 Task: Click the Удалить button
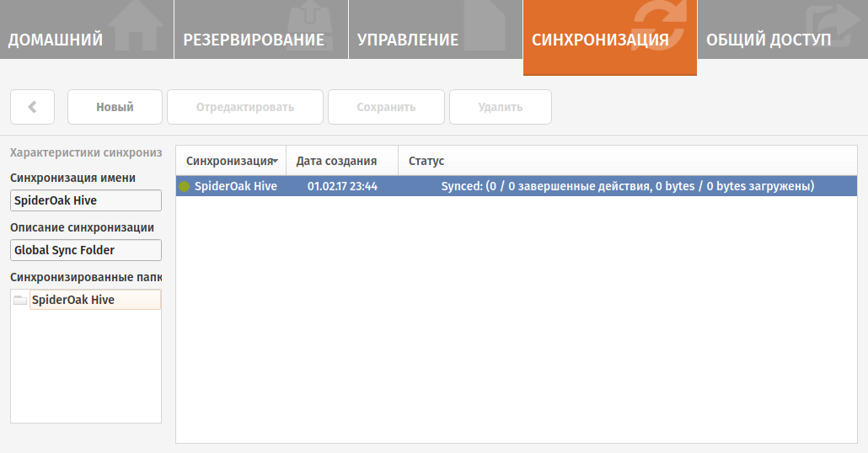(501, 107)
